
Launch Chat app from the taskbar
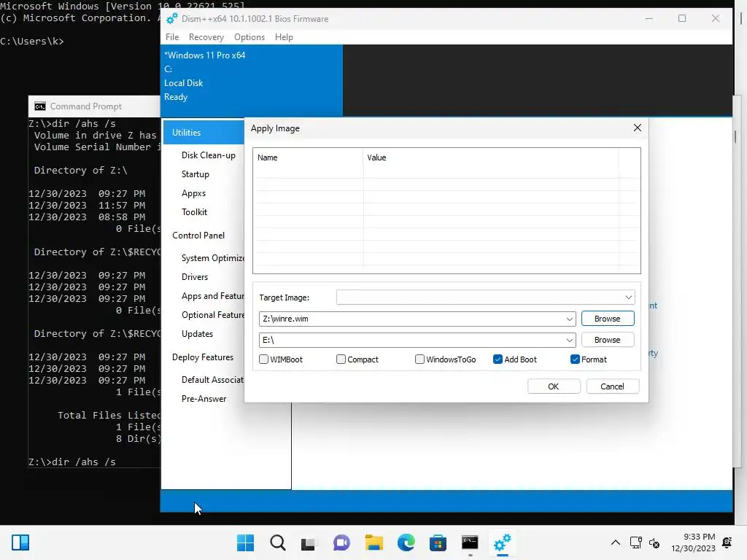341,542
